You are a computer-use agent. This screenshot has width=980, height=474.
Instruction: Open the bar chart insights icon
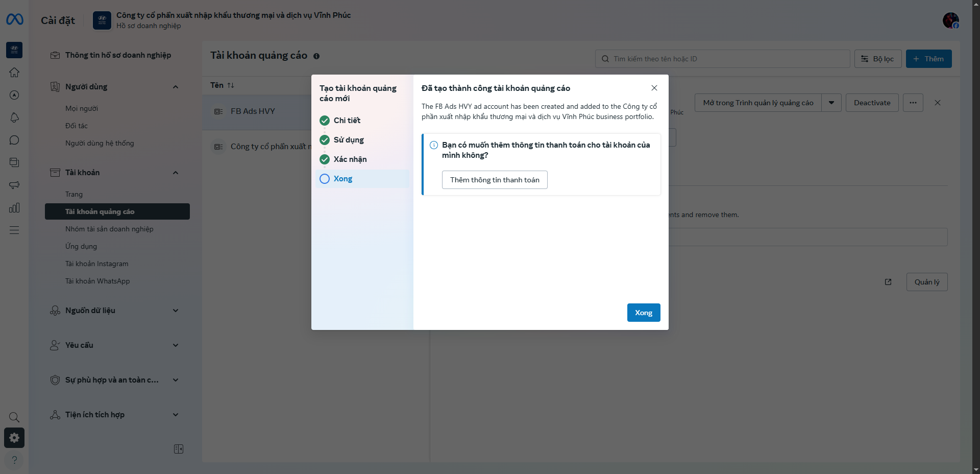(x=14, y=207)
